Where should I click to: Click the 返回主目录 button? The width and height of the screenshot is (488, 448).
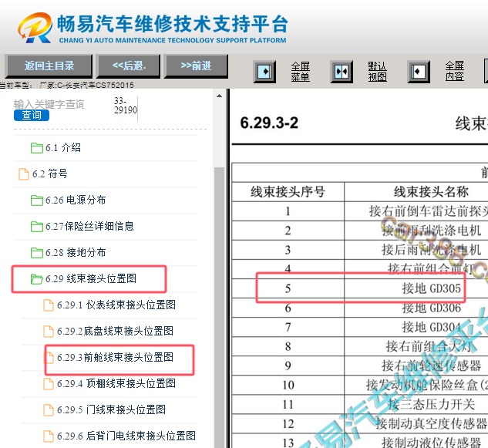coord(49,66)
